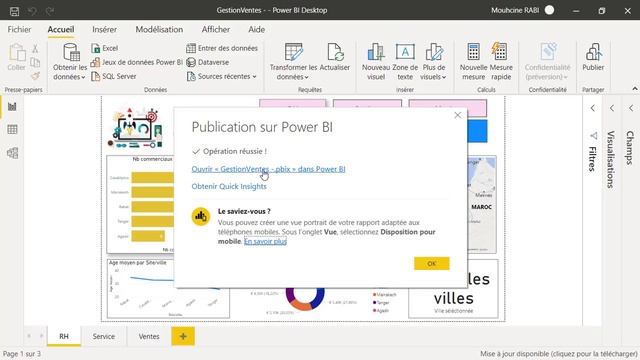Open the Aide ribbon tab

pos(256,29)
